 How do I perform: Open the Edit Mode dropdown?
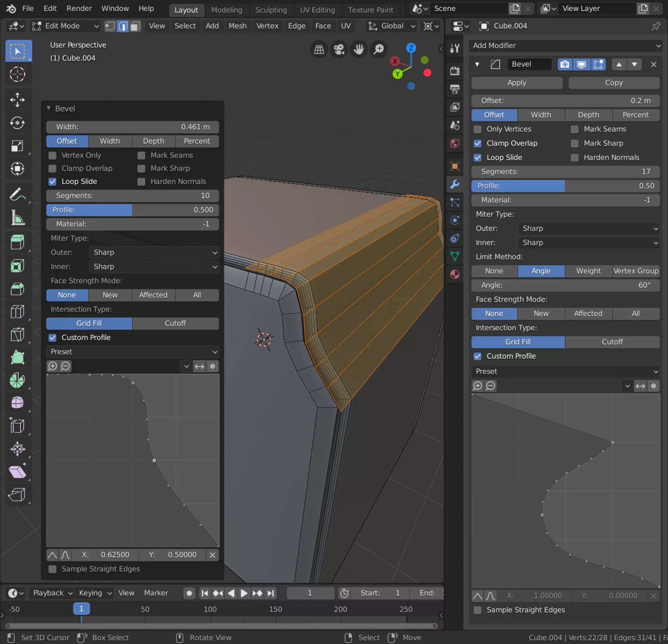tap(65, 26)
